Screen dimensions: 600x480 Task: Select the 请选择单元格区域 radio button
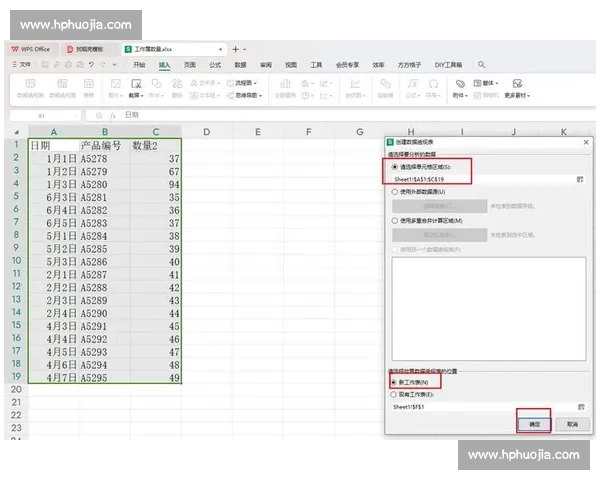(394, 166)
